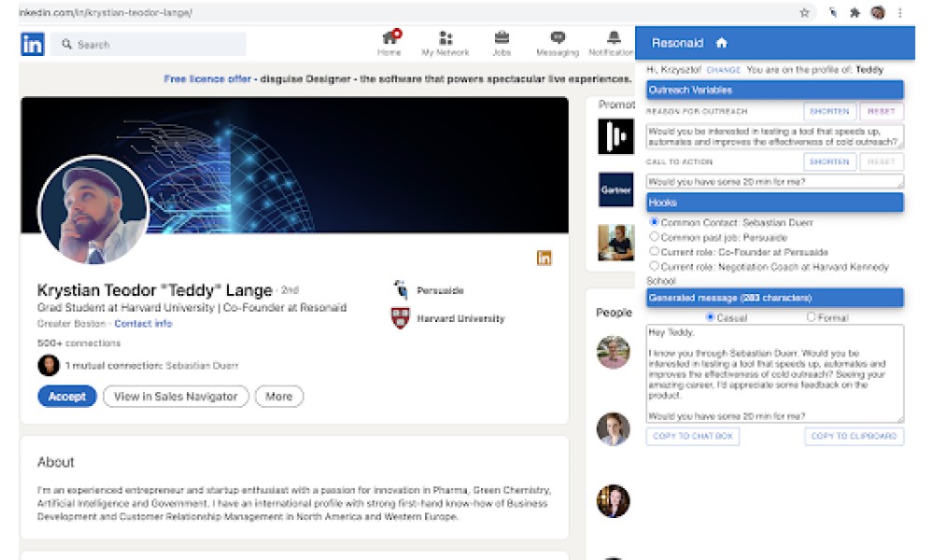Open the first promoted ad logo
934x560 pixels.
[616, 136]
